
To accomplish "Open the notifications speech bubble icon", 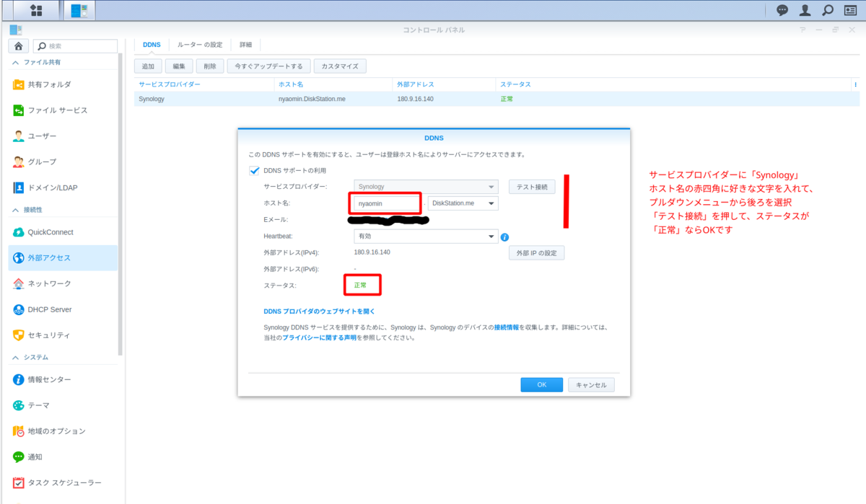I will click(x=782, y=10).
